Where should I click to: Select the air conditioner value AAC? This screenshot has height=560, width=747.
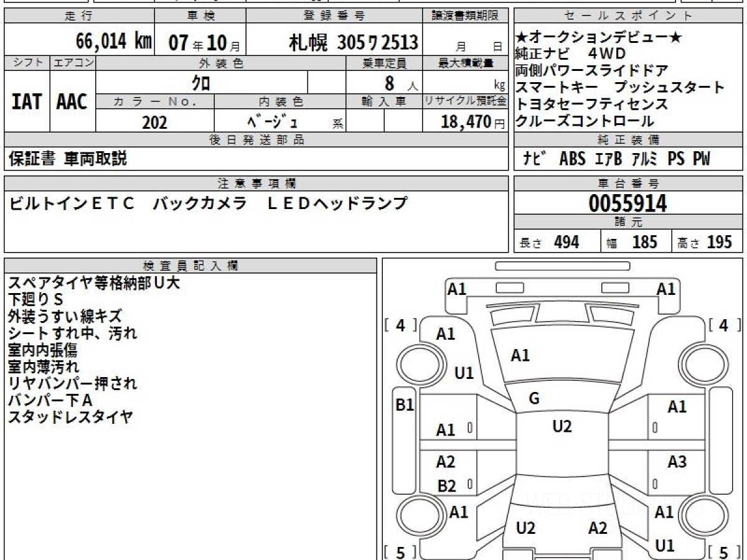click(x=72, y=101)
